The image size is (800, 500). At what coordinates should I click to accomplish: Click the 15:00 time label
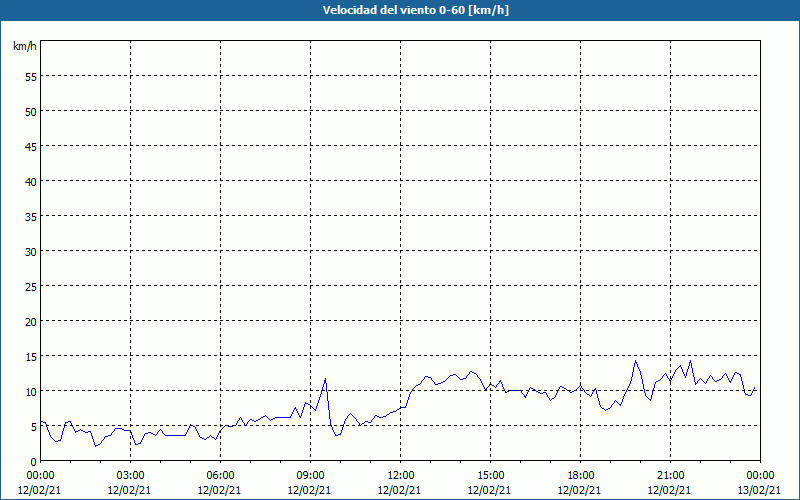(x=490, y=476)
